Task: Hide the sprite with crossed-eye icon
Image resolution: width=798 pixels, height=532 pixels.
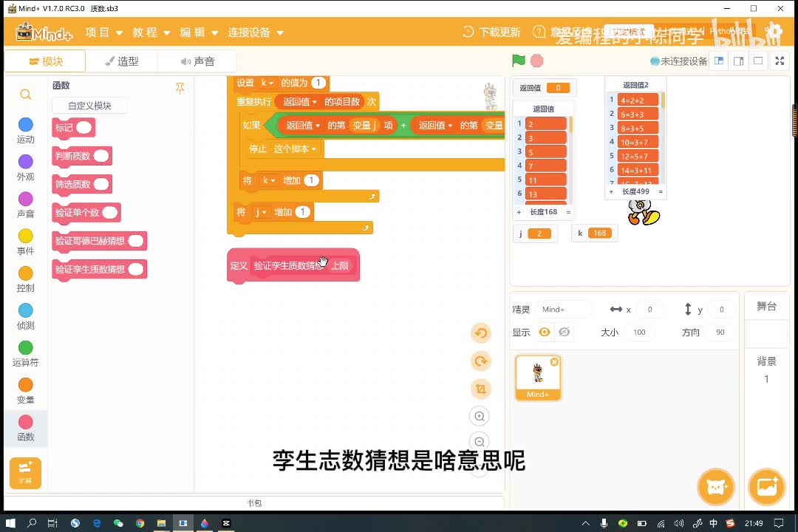Action: pyautogui.click(x=564, y=332)
